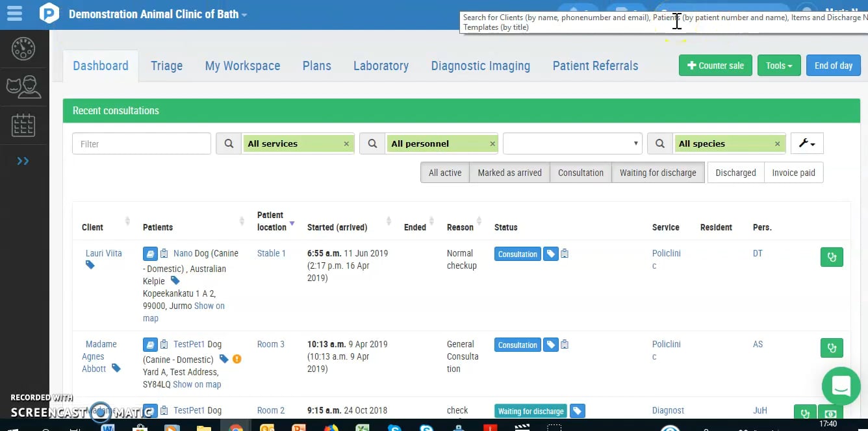The image size is (868, 431).
Task: Switch to the Triage tab
Action: coord(166,66)
